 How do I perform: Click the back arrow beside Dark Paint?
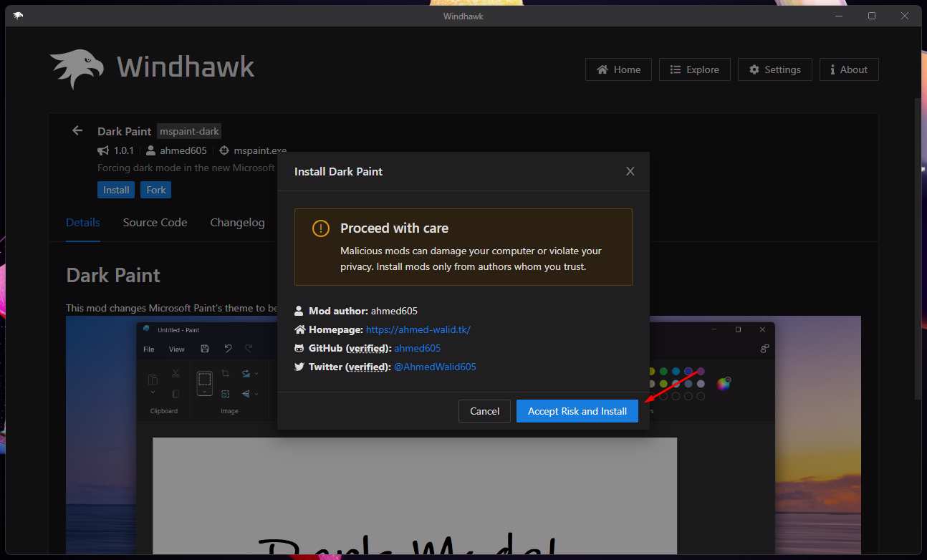77,130
